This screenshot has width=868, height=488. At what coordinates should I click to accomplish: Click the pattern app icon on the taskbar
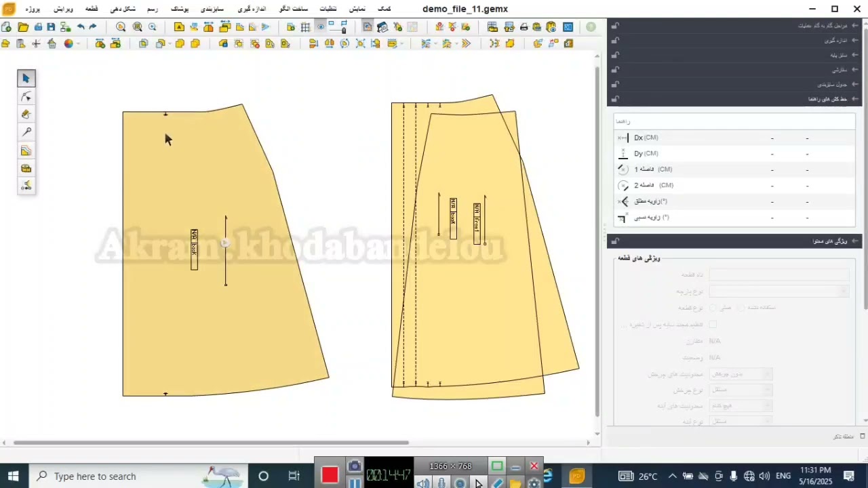point(577,476)
